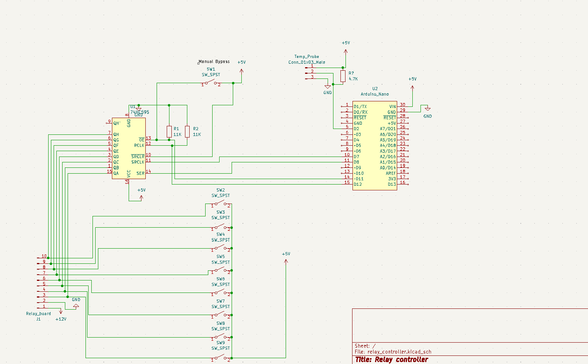Select the '4.7K' resistor value text

click(x=353, y=79)
